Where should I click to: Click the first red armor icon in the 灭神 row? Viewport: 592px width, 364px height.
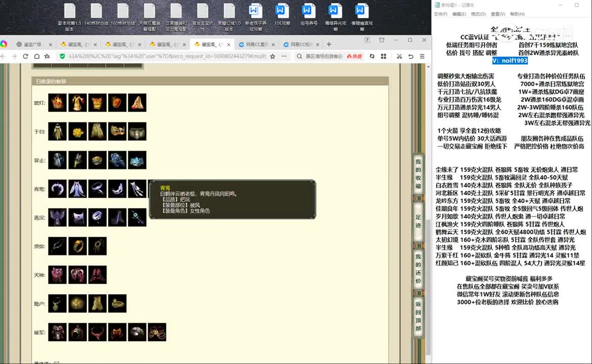[57, 275]
